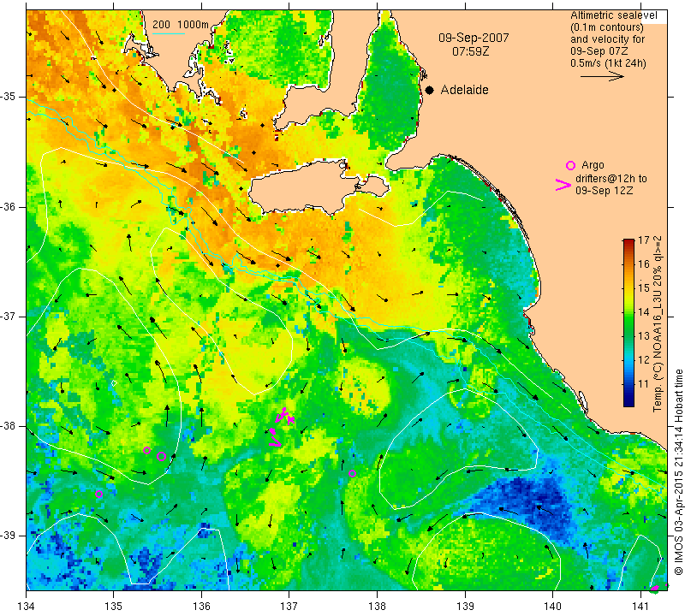Click the (0.1m contours) text
Image resolution: width=685 pixels, height=616 pixels.
[x=607, y=27]
